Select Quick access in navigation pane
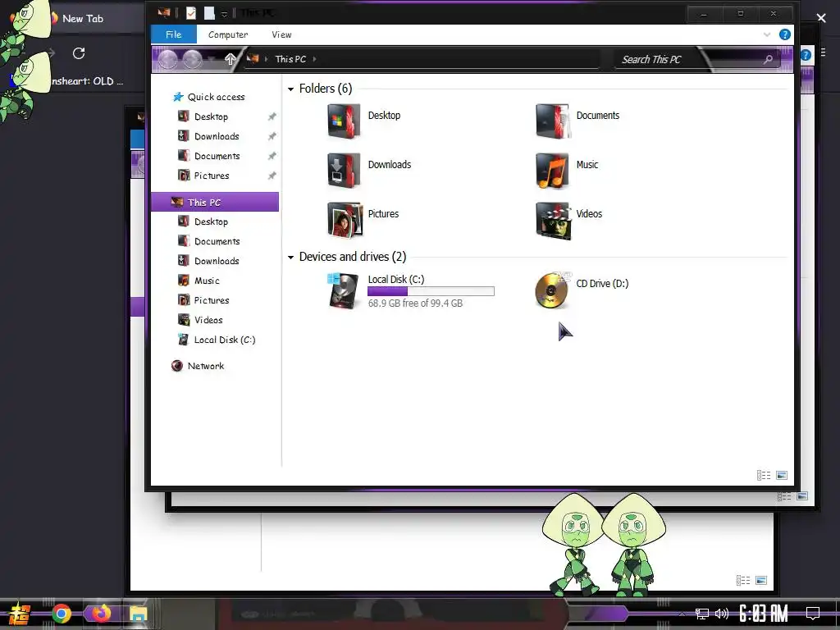 coord(216,97)
